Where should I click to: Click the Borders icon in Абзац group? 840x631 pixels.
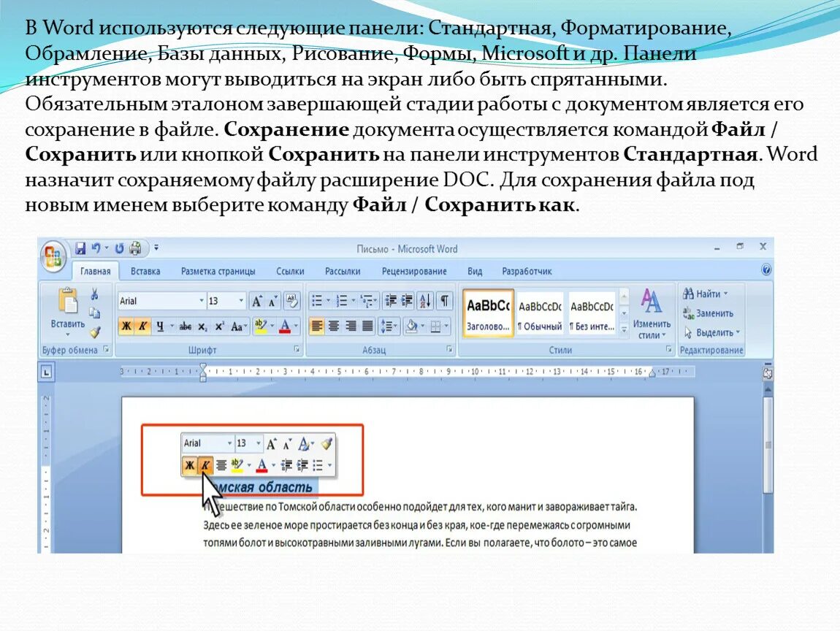point(435,326)
